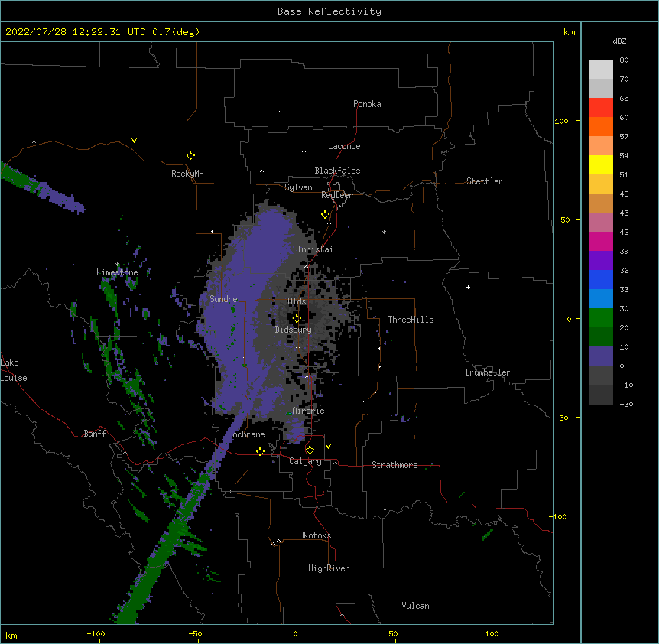Click the Innisfail city label

coord(317,249)
